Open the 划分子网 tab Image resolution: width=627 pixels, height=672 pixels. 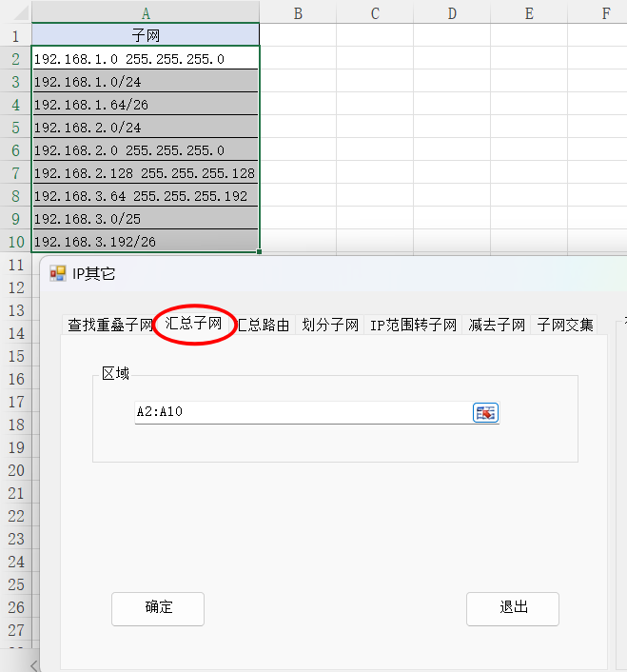tap(330, 325)
